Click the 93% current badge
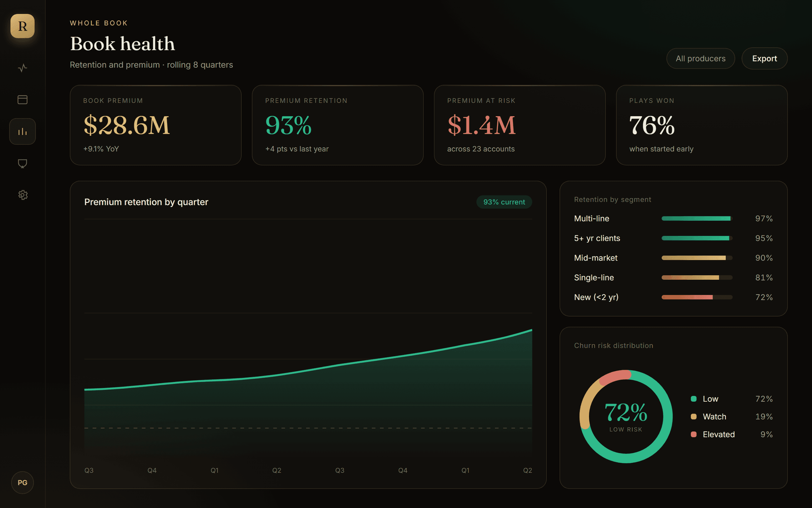 (504, 202)
